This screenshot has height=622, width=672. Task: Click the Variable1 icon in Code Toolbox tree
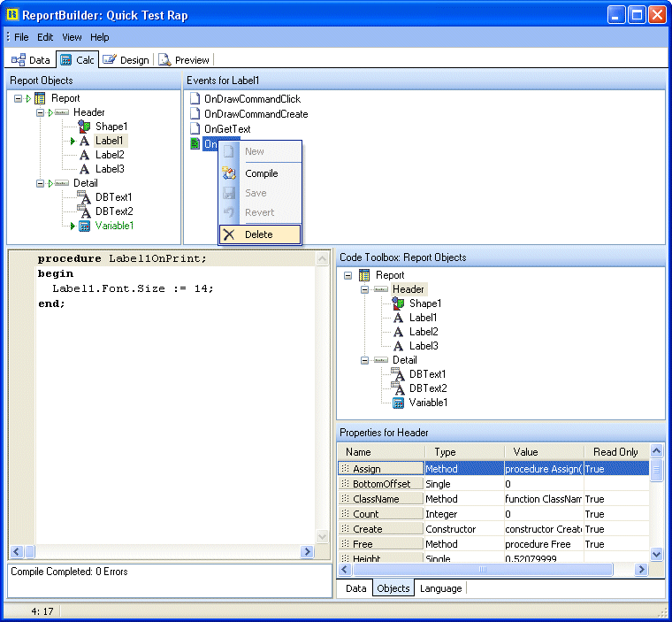[398, 403]
